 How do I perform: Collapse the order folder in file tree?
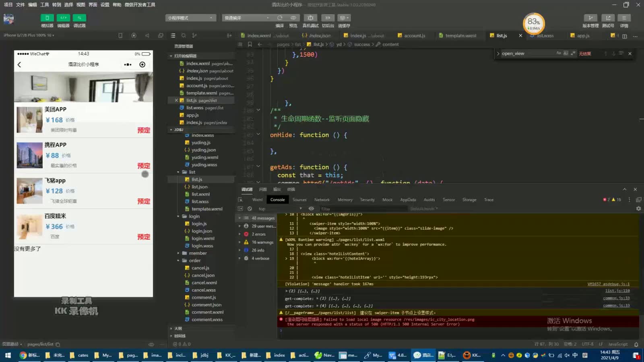click(x=178, y=261)
